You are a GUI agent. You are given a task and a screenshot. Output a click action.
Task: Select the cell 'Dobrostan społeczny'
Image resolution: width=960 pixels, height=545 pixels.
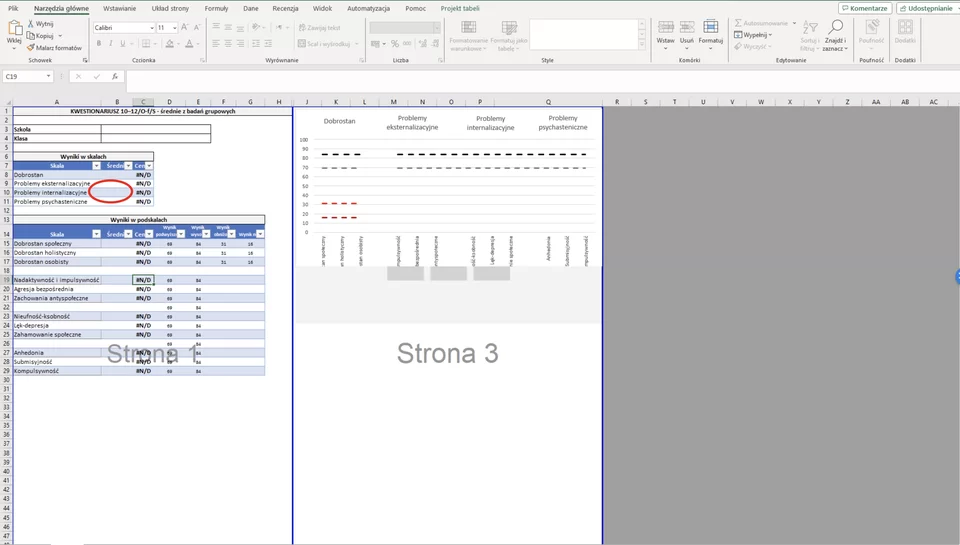click(x=57, y=244)
